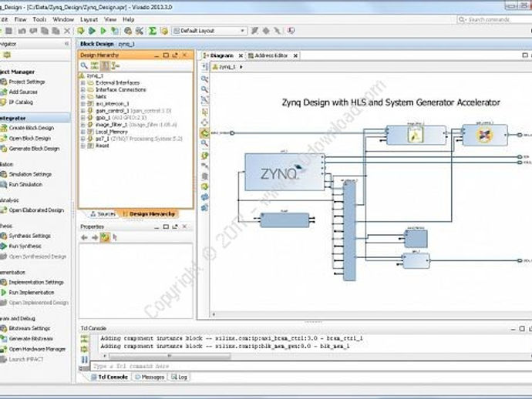Click Bitstream Settings in the Flow Navigator

(x=29, y=328)
